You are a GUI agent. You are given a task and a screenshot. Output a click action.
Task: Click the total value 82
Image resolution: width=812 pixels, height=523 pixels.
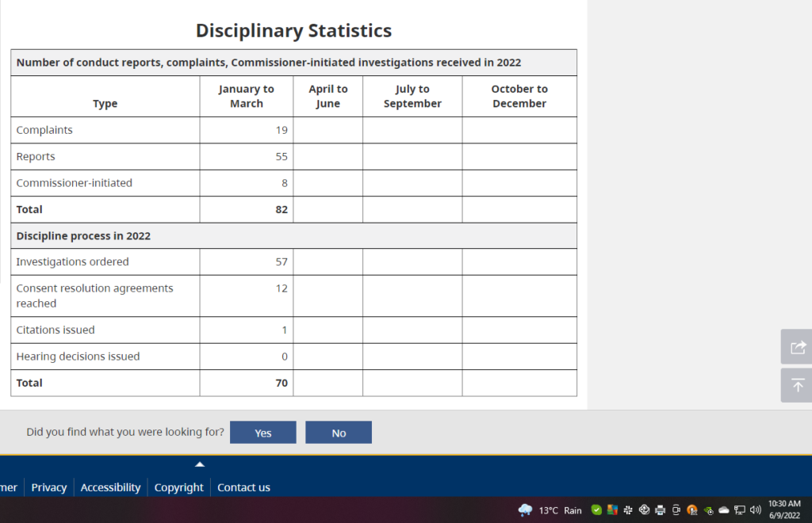click(282, 209)
